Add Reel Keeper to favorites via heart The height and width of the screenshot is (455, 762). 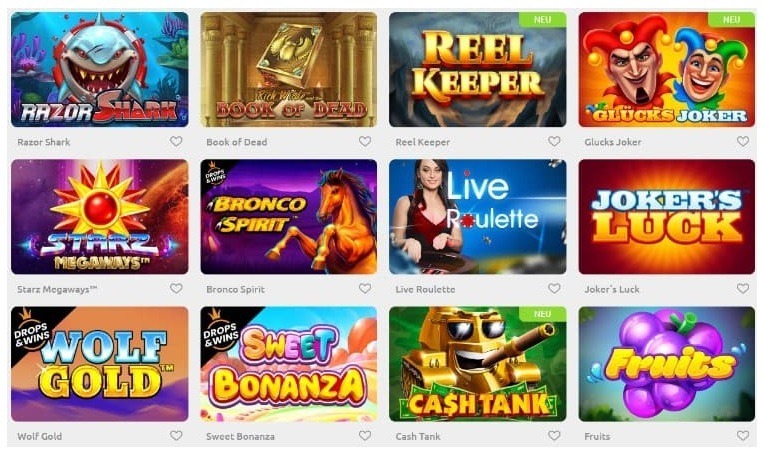point(554,141)
